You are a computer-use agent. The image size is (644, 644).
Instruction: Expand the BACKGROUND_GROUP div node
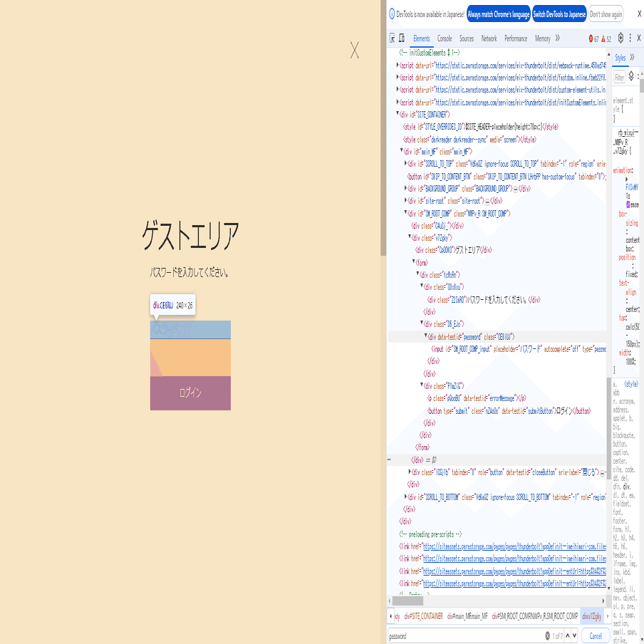pyautogui.click(x=406, y=187)
